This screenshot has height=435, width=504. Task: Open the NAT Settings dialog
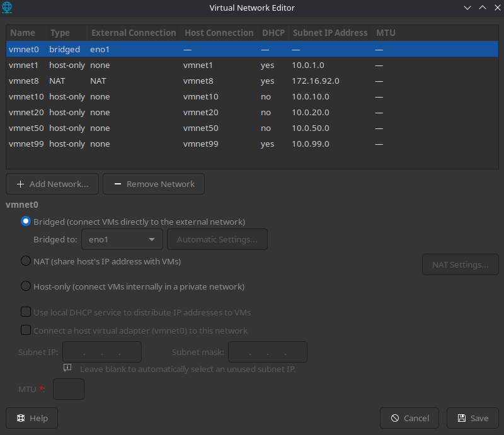pos(461,264)
